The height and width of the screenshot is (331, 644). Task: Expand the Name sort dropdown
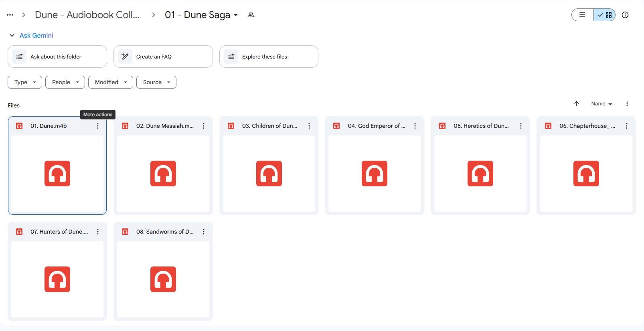coord(601,104)
